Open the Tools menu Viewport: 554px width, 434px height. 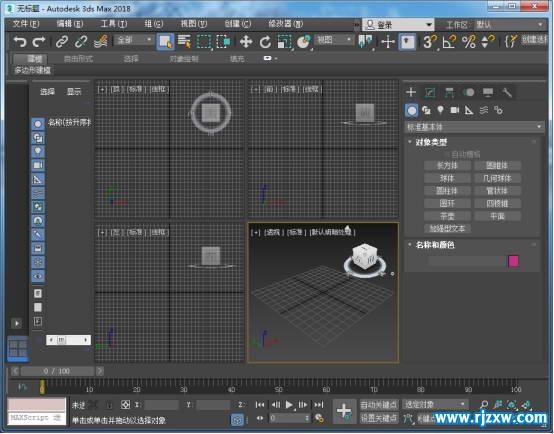click(x=113, y=24)
